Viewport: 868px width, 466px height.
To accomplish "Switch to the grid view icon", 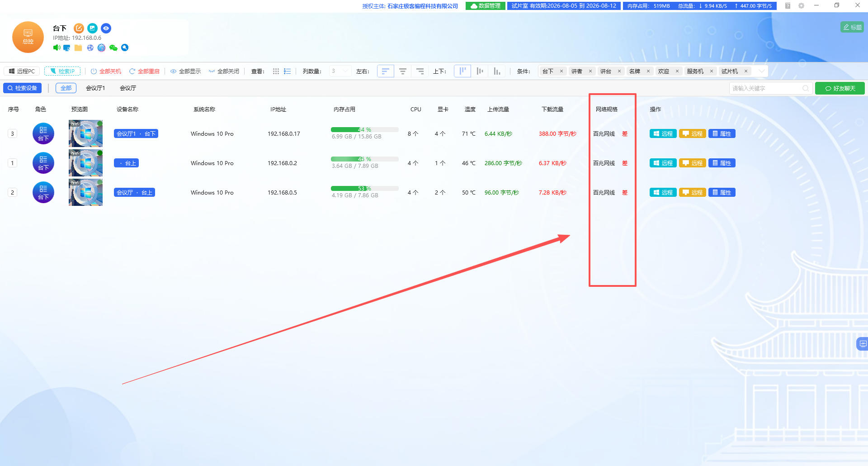I will pyautogui.click(x=276, y=71).
